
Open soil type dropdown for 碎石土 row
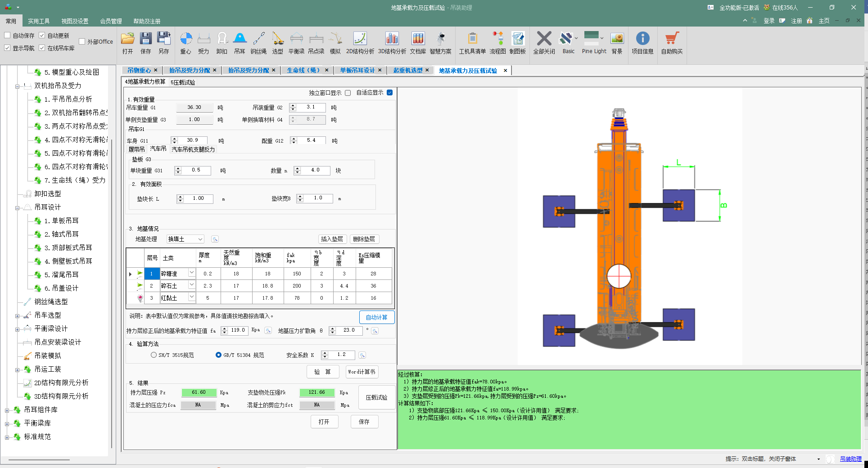[191, 285]
